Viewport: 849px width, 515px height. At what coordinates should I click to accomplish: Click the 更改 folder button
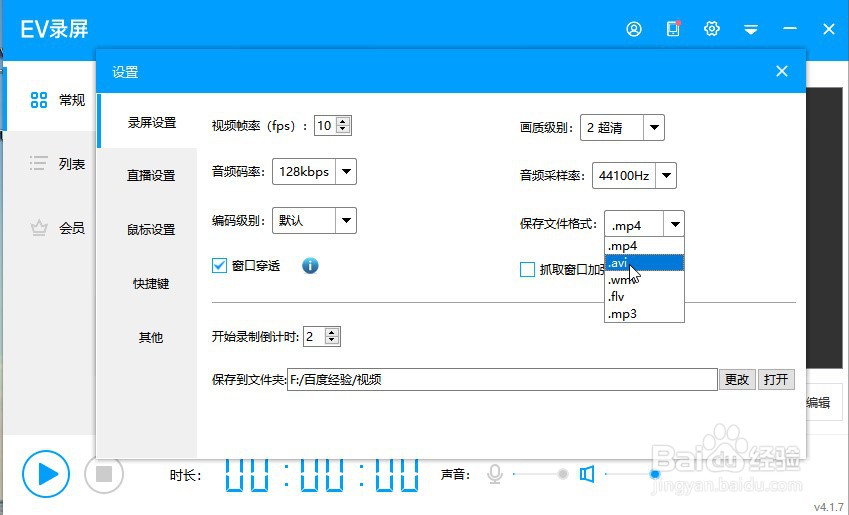coord(737,379)
